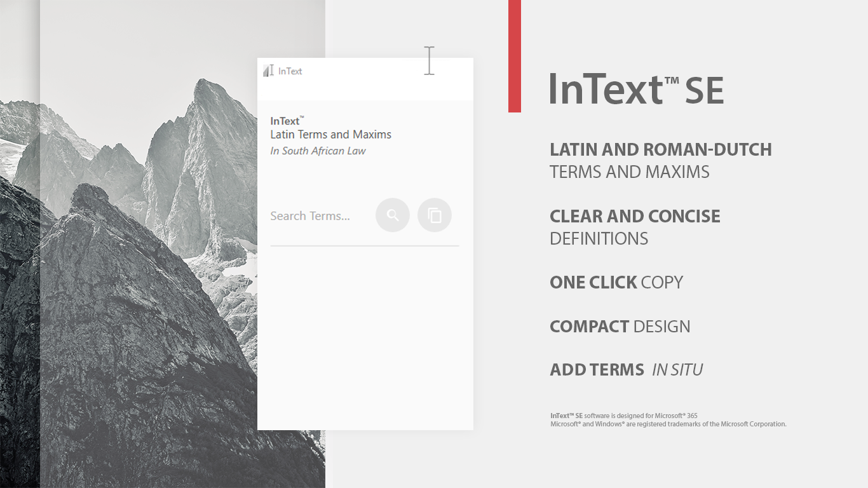868x488 pixels.
Task: Click the Microsoft trademark footer notice
Action: click(x=668, y=424)
